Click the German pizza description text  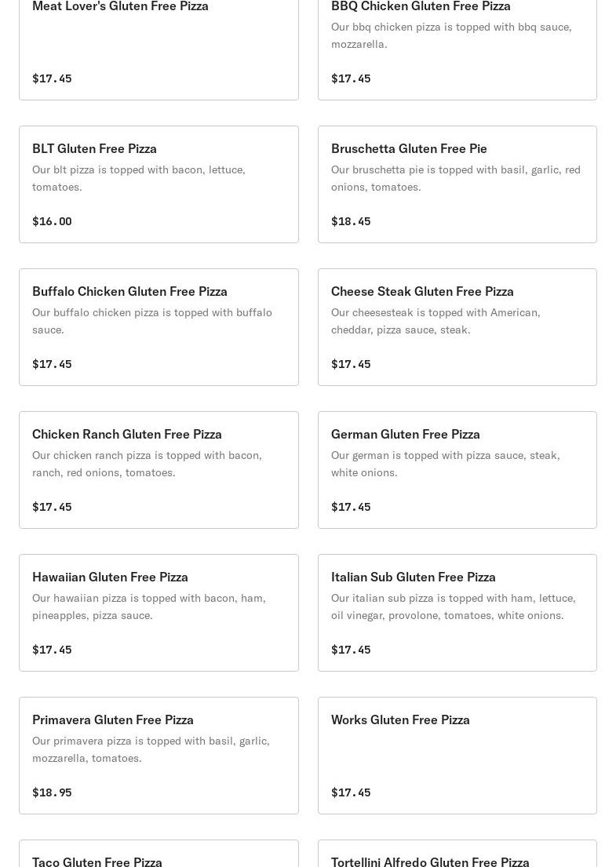coord(445,464)
